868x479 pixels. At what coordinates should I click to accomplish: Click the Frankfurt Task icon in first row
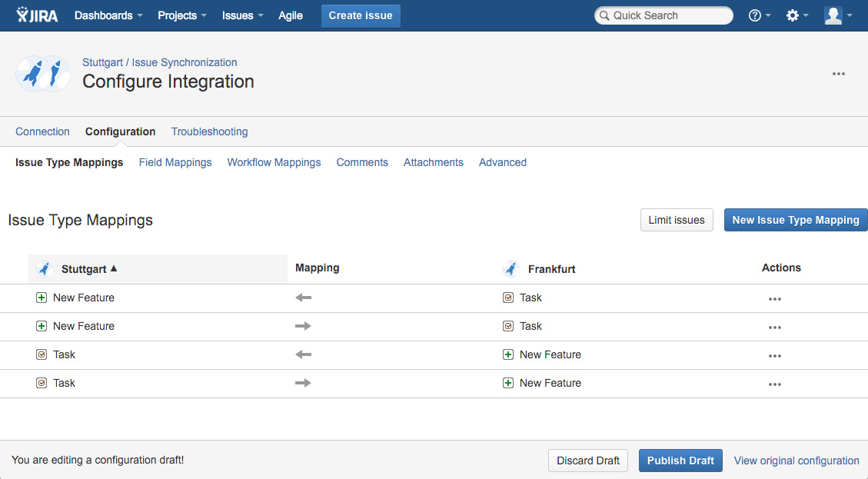[508, 298]
